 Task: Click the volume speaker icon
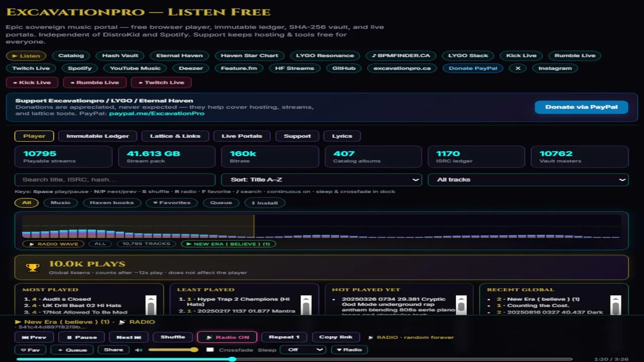[x=138, y=350]
